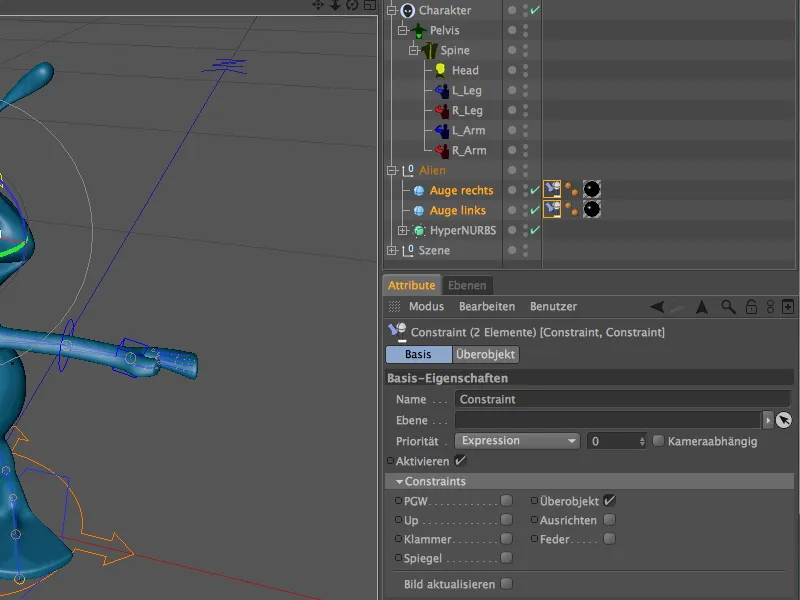Image resolution: width=800 pixels, height=600 pixels.
Task: Collapse the Constraints section triangle
Action: click(399, 481)
